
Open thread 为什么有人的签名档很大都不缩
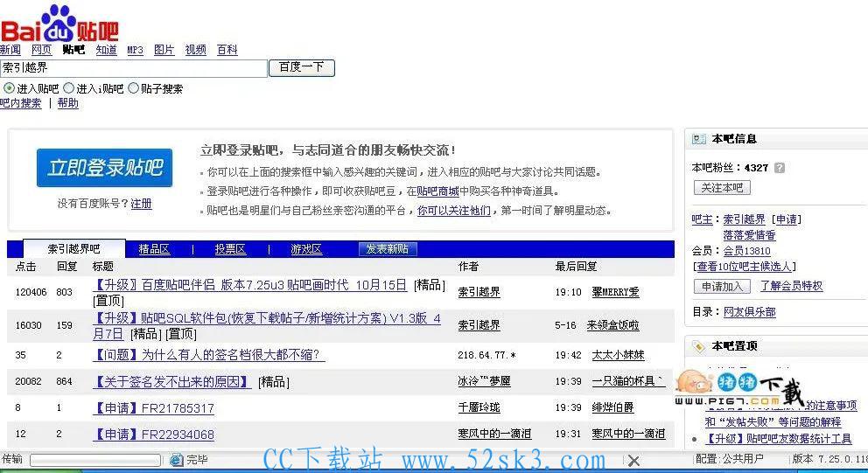coord(209,355)
